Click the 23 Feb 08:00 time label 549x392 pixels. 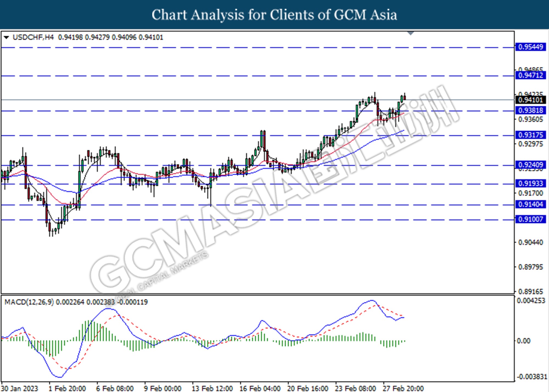(355, 388)
